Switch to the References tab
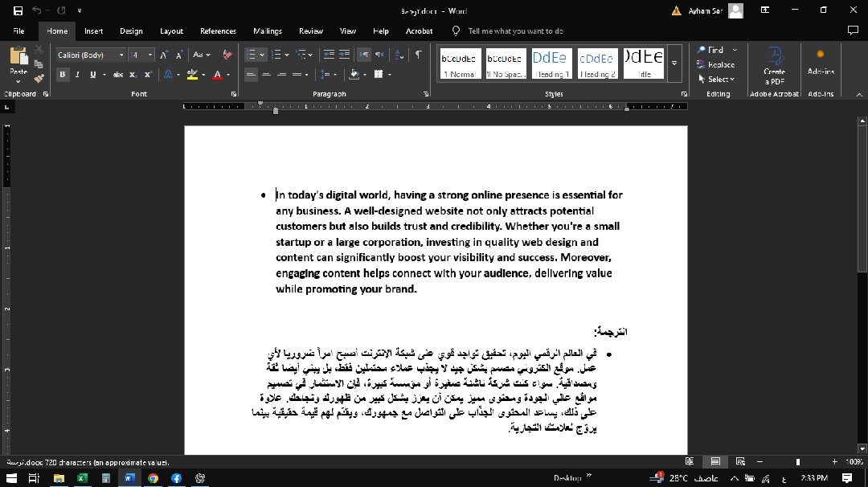Image resolution: width=868 pixels, height=487 pixels. [x=218, y=31]
